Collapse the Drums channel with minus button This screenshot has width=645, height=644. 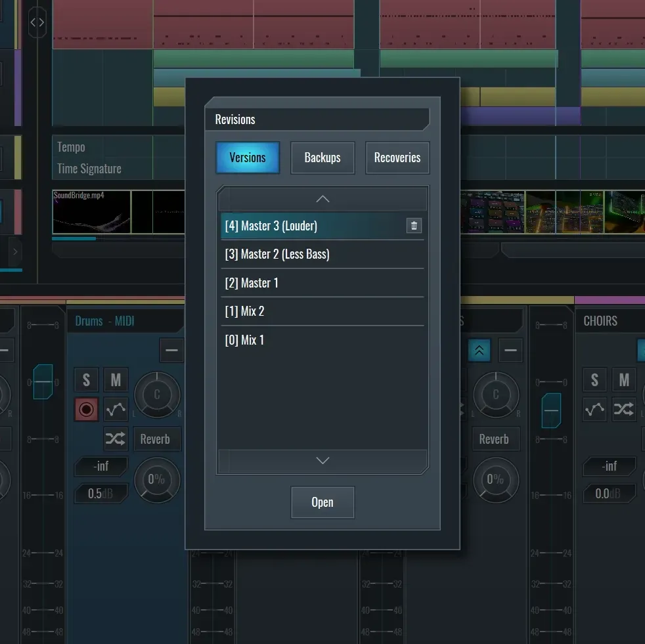pyautogui.click(x=171, y=351)
